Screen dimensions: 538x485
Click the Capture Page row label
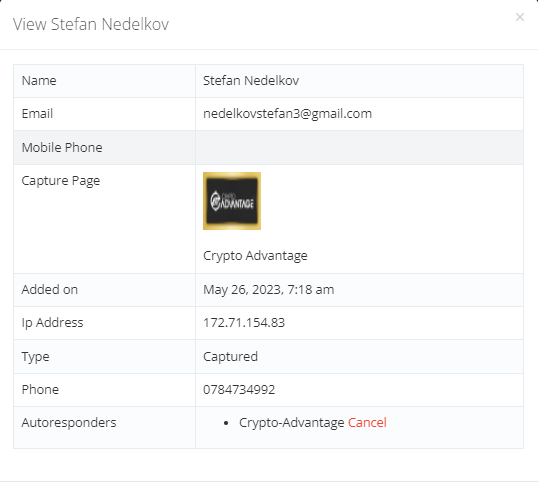point(61,181)
